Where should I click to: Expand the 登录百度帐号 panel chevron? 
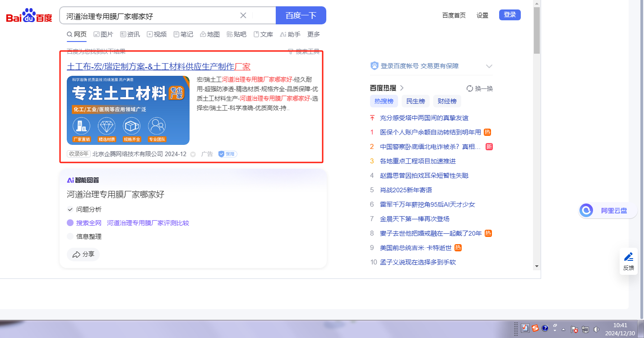tap(489, 66)
